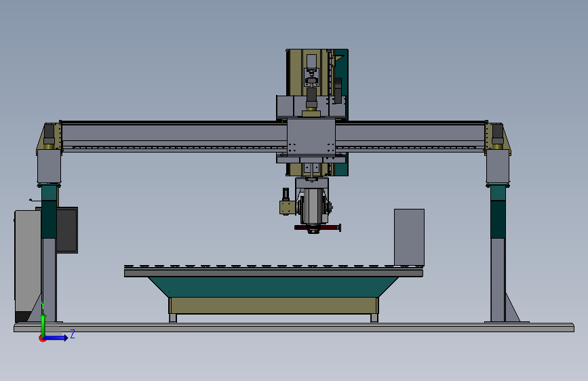Screen dimensions: 588x381
Task: Select the olive-colored base box beneath the worktable
Action: 273,306
